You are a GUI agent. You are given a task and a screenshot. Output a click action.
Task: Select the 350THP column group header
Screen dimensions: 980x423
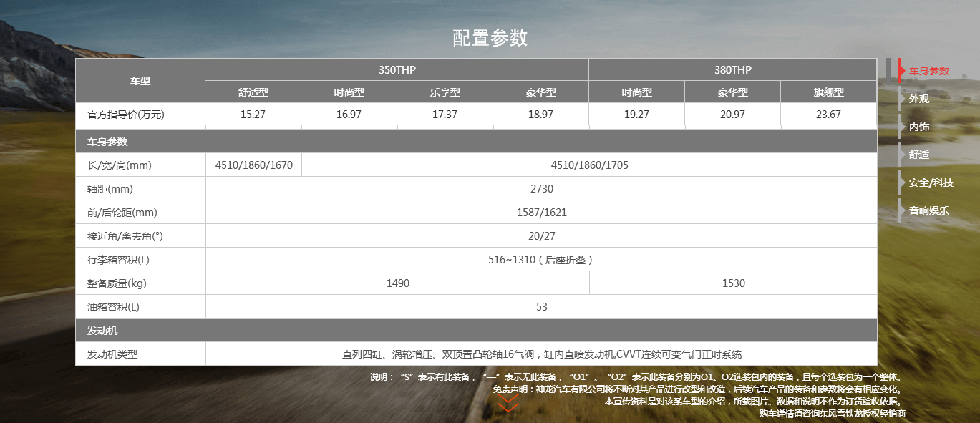[x=397, y=69]
